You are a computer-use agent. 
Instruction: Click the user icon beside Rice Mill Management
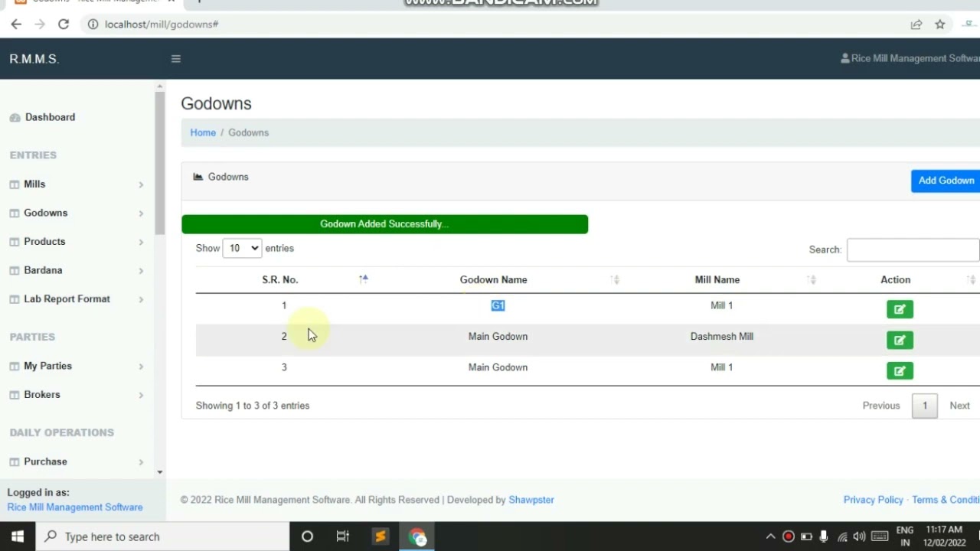(845, 58)
